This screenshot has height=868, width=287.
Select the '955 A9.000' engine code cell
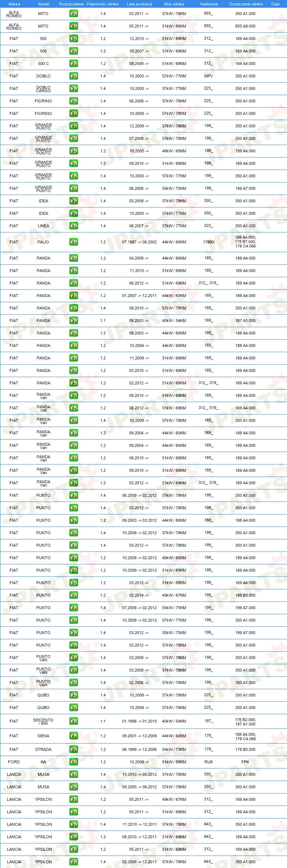point(245,26)
